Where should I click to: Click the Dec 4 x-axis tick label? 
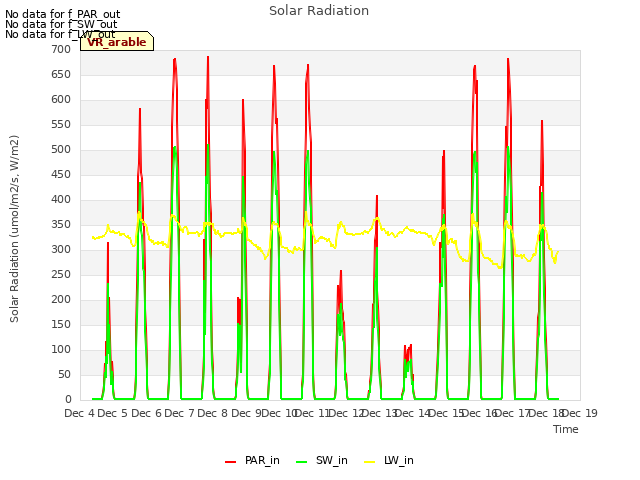pyautogui.click(x=80, y=413)
